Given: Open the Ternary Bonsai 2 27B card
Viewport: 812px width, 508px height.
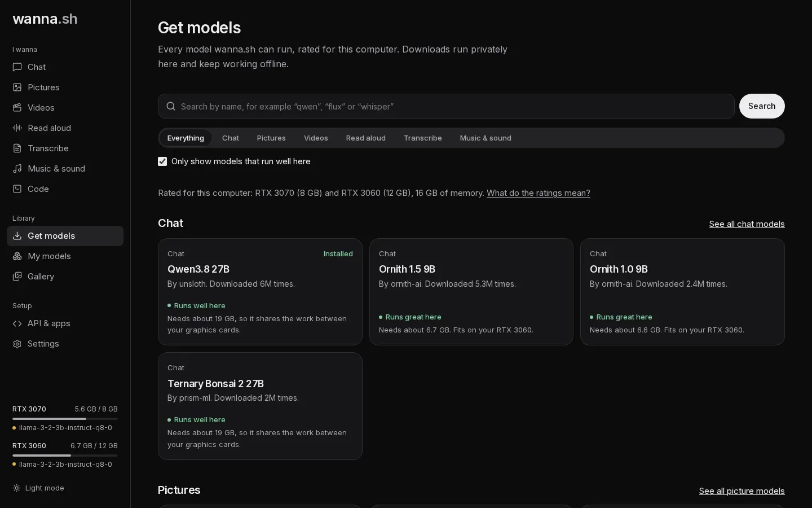Looking at the screenshot, I should tap(260, 406).
